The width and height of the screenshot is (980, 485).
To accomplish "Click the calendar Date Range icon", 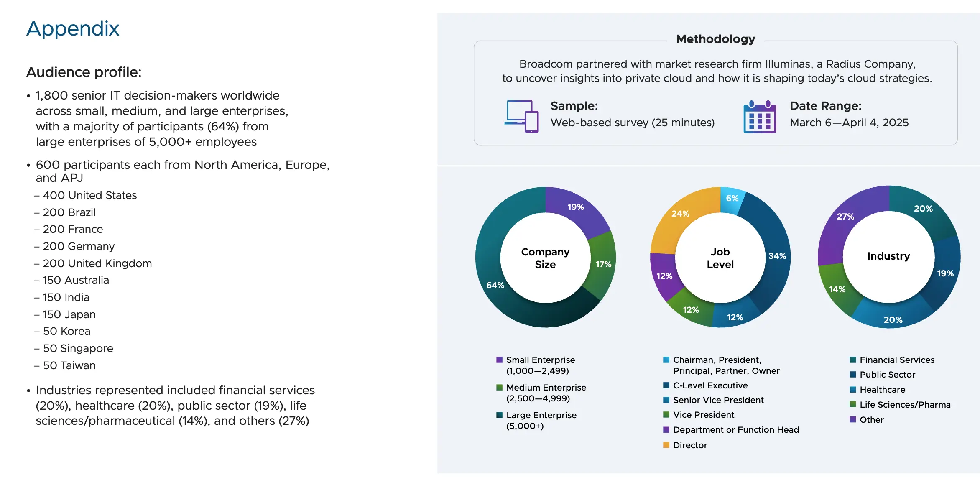I will coord(759,117).
